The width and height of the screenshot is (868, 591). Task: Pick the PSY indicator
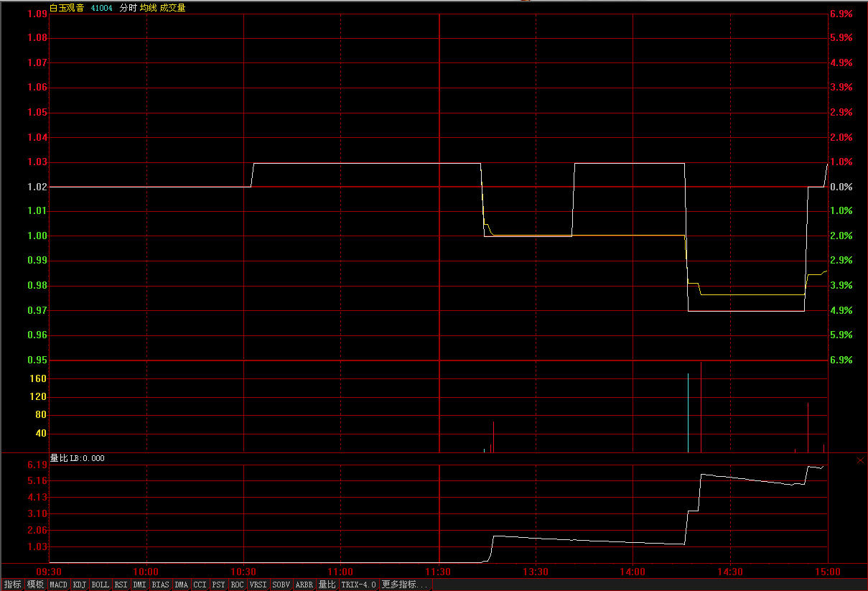pos(218,585)
